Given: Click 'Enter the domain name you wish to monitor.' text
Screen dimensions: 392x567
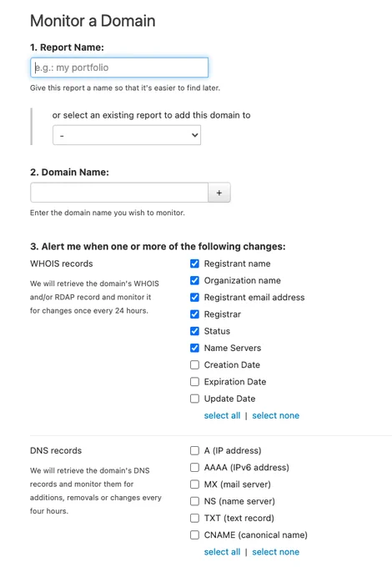Looking at the screenshot, I should [x=108, y=213].
